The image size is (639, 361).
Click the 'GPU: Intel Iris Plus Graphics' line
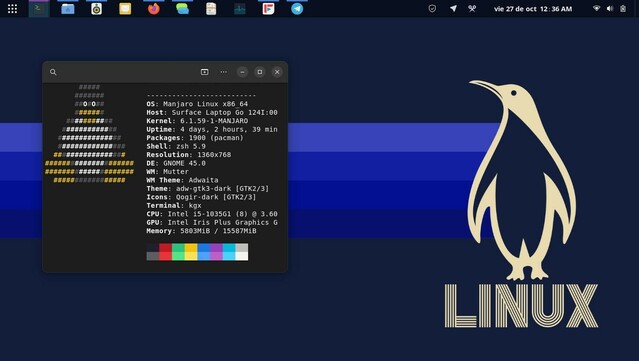(x=212, y=222)
